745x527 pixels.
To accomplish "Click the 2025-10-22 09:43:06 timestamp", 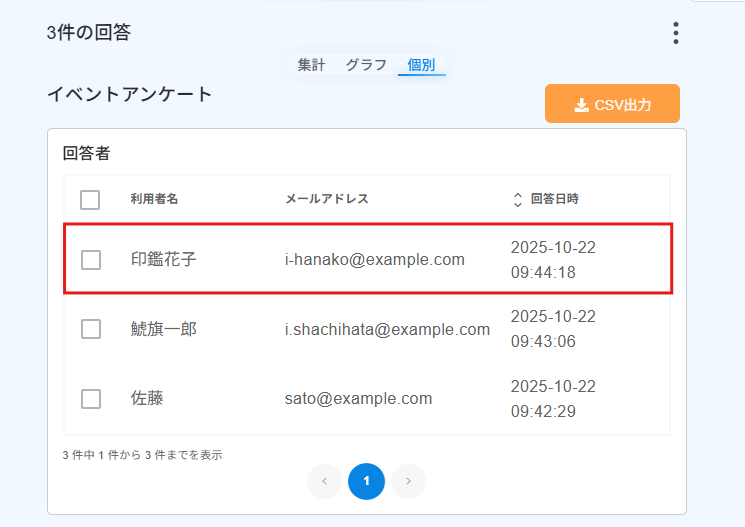I will 553,329.
